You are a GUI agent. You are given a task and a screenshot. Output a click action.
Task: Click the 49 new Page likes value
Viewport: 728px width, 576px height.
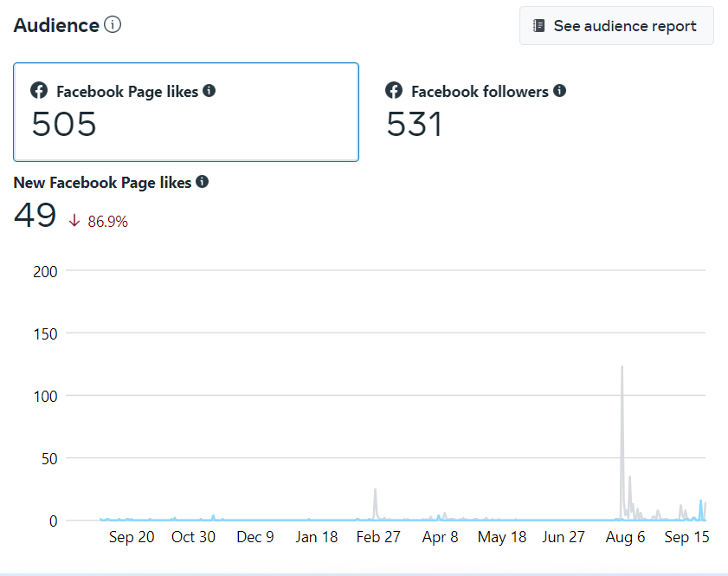35,217
